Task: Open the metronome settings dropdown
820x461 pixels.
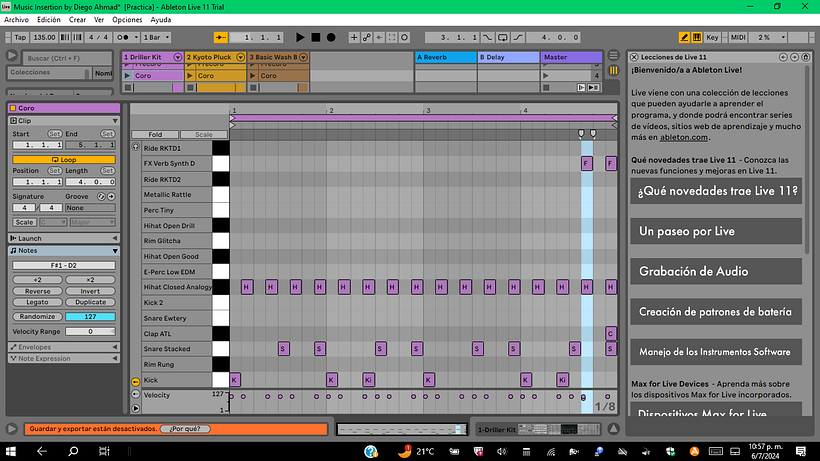Action: click(x=136, y=37)
